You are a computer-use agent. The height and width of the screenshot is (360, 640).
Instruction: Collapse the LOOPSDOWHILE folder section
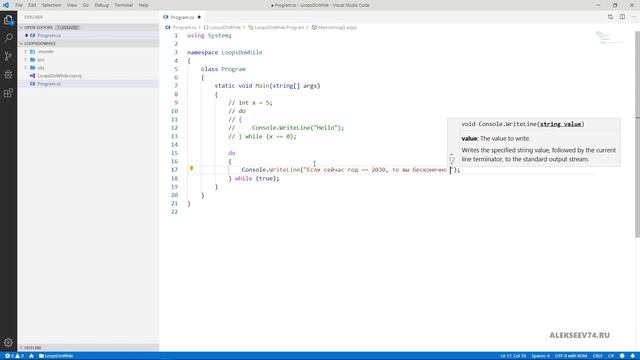click(21, 43)
